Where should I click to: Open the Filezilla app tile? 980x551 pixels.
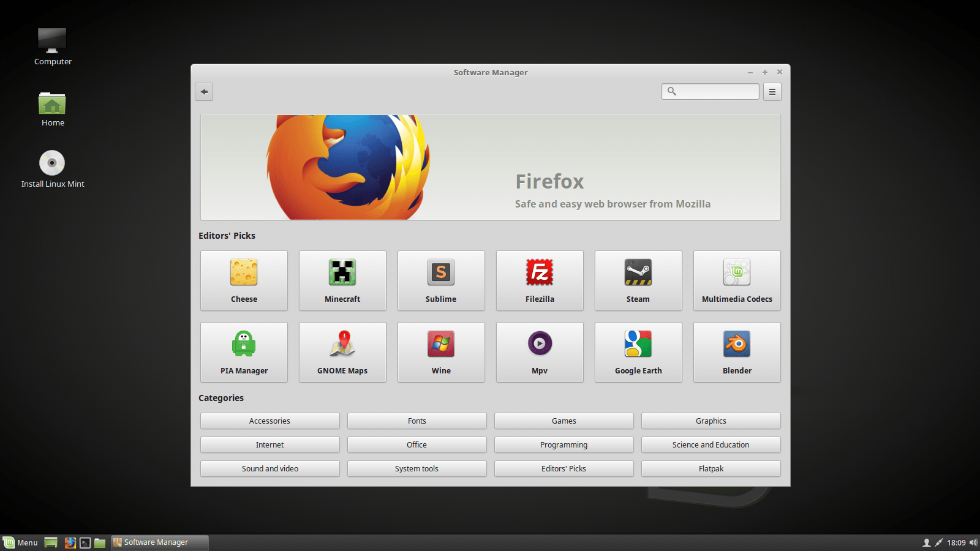click(540, 280)
